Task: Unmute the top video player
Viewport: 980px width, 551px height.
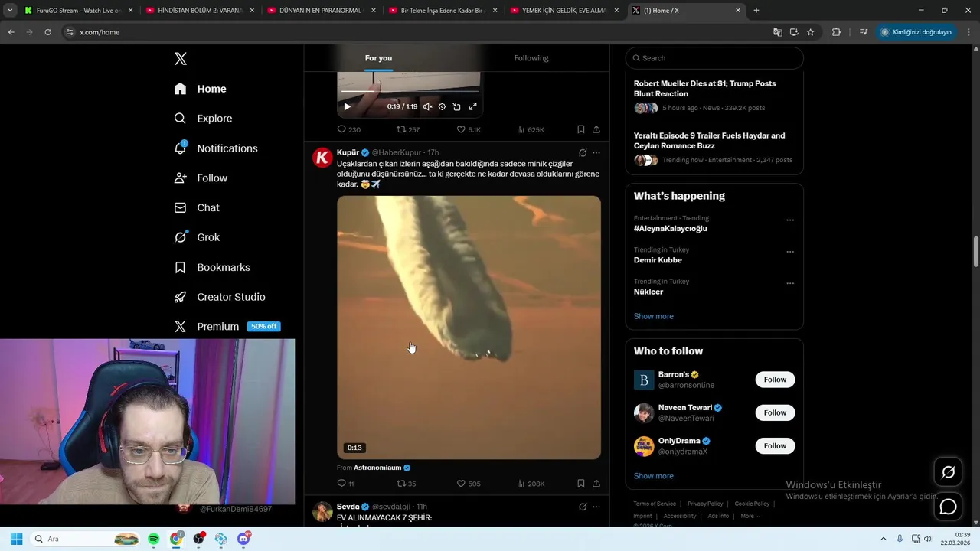Action: [x=427, y=107]
